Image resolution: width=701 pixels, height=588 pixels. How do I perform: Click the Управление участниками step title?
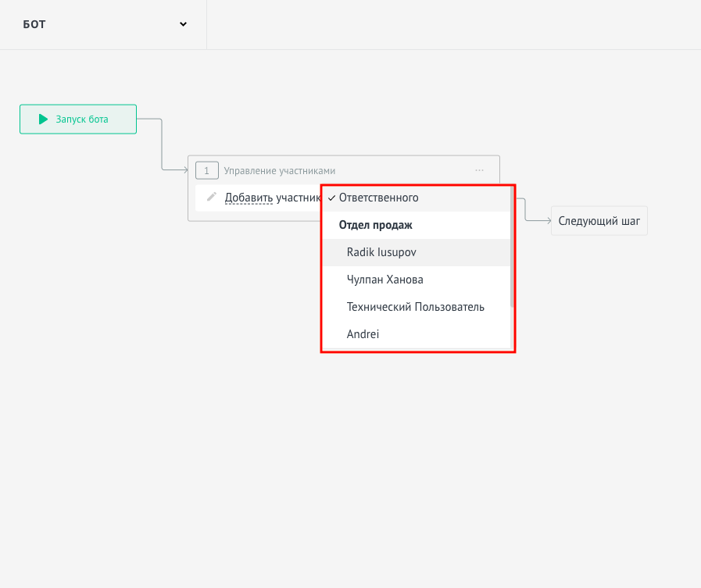click(280, 171)
